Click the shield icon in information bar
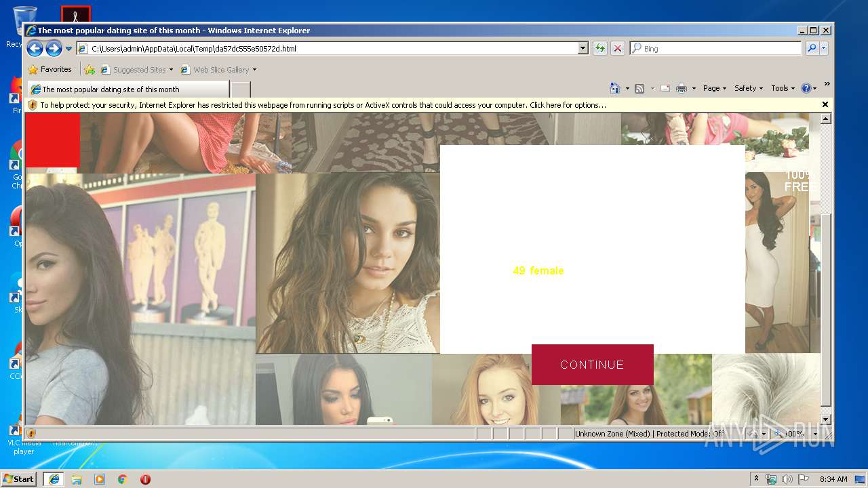Image resolution: width=868 pixels, height=488 pixels. click(x=32, y=105)
